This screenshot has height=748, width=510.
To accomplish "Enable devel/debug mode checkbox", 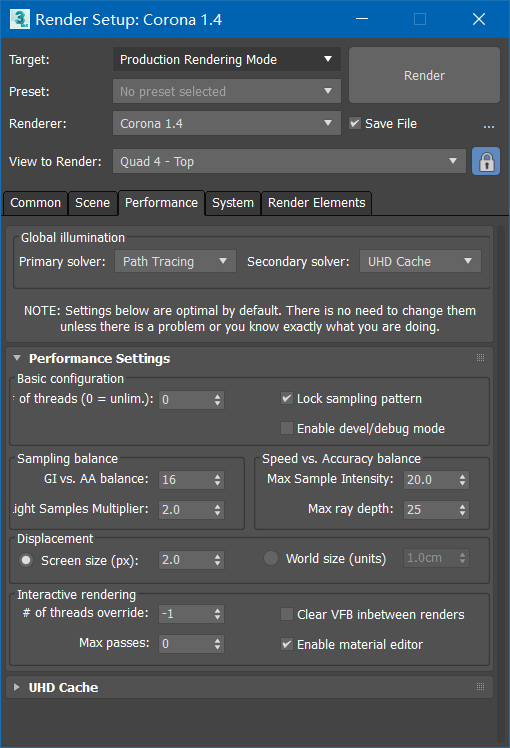I will pos(287,428).
